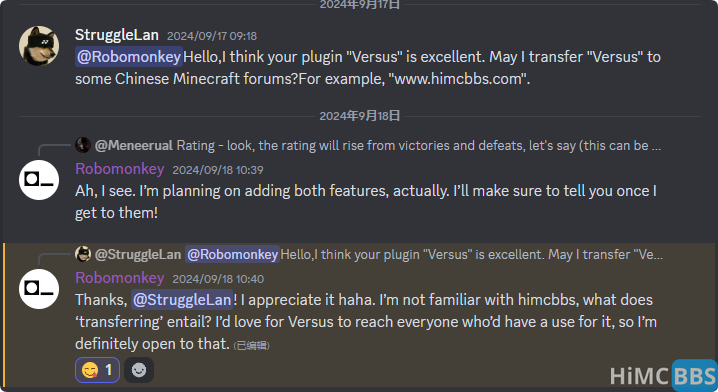
Task: Add a reaction with the smiley button
Action: pos(139,370)
